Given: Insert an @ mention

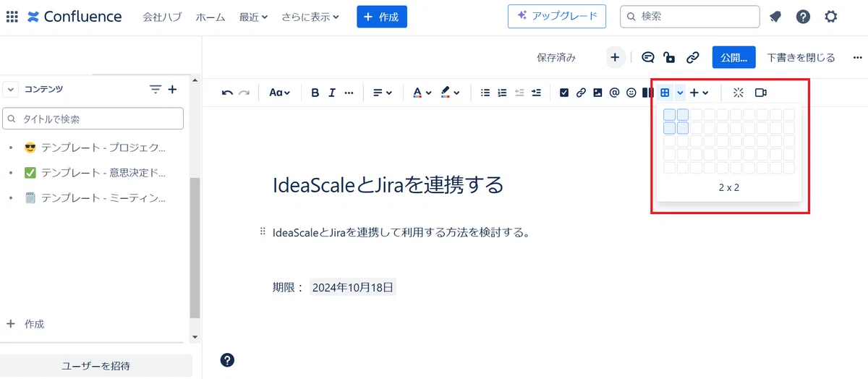Looking at the screenshot, I should 614,93.
